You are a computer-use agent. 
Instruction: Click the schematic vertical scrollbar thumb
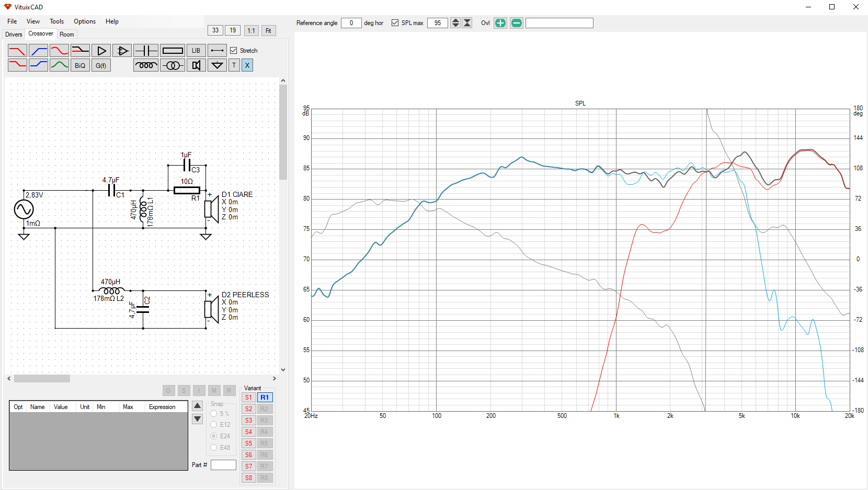(283, 132)
